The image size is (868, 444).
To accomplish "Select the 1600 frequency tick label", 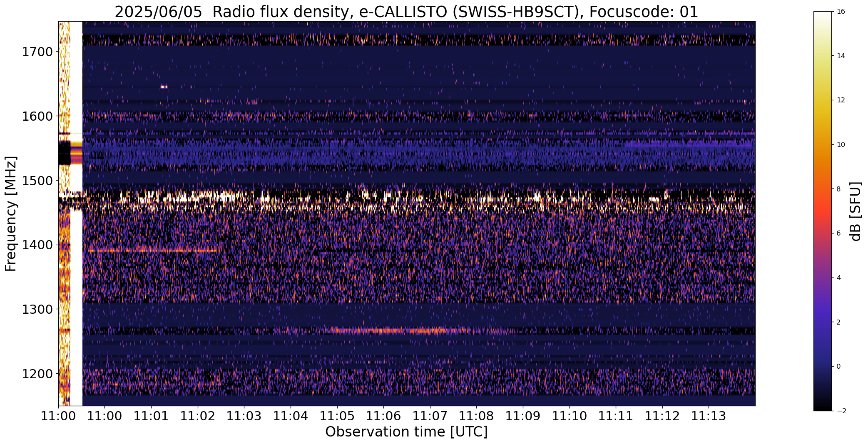I will 37,116.
